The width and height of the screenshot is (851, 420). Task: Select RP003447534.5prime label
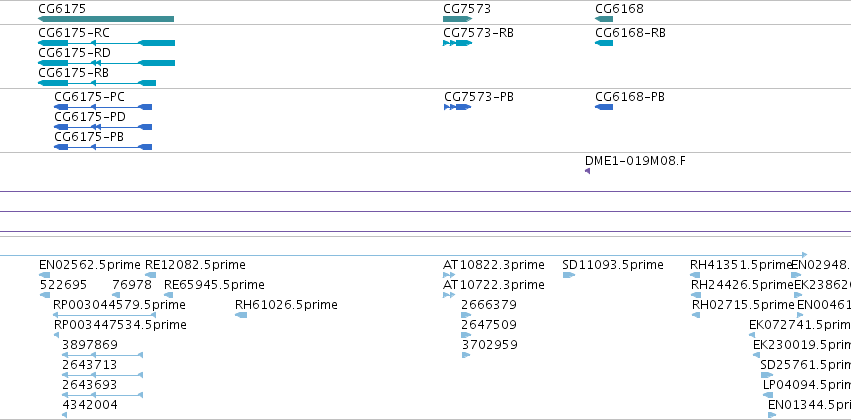120,325
